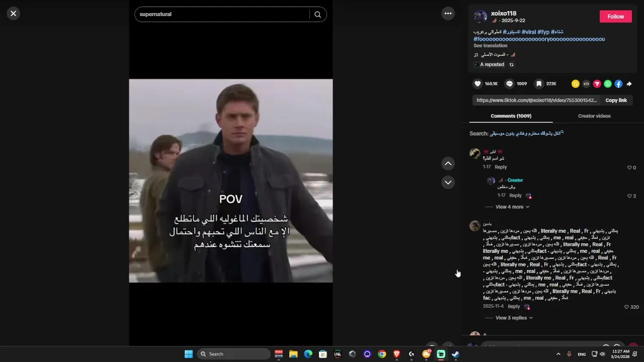The height and width of the screenshot is (362, 644).
Task: Open Steam from taskbar
Action: coord(455,354)
